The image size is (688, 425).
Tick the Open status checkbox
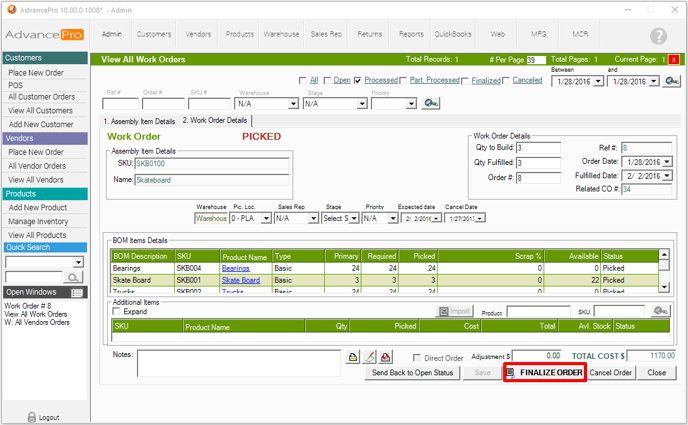[328, 80]
